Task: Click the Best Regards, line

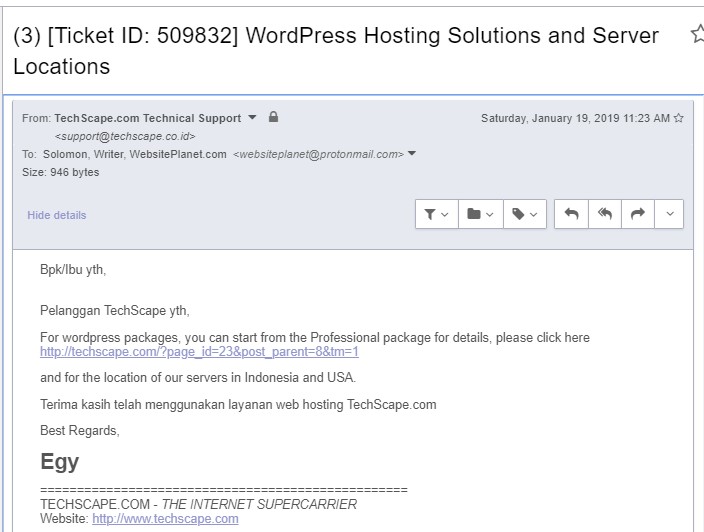Action: coord(79,431)
